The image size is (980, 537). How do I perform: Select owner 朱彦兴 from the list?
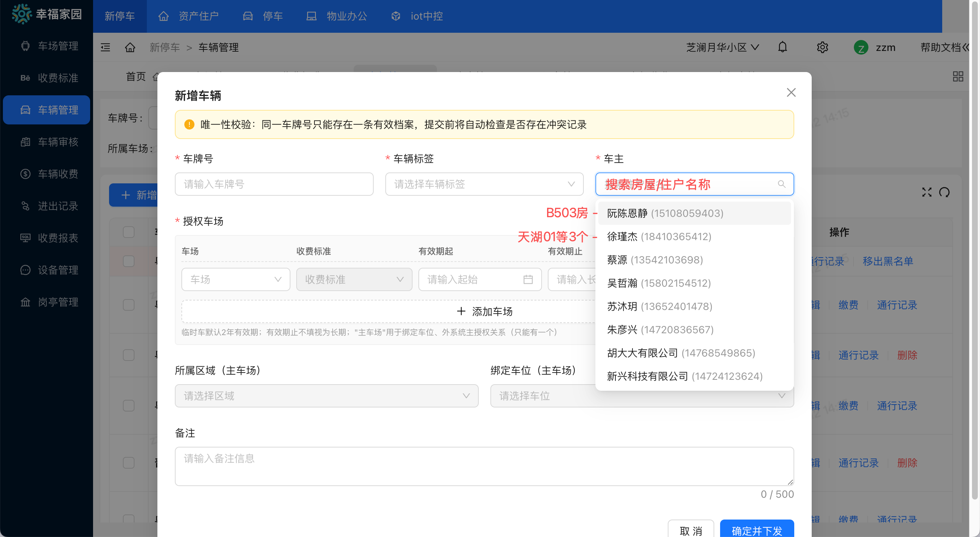[x=694, y=329]
